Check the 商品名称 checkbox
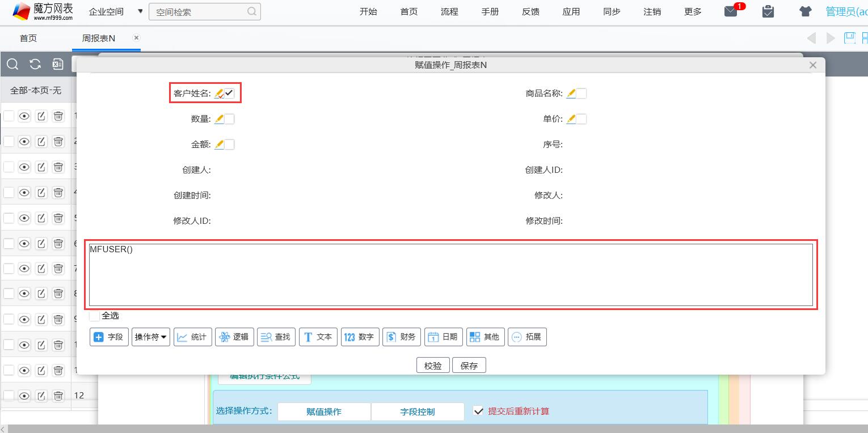Viewport: 868px width, 433px height. point(581,94)
